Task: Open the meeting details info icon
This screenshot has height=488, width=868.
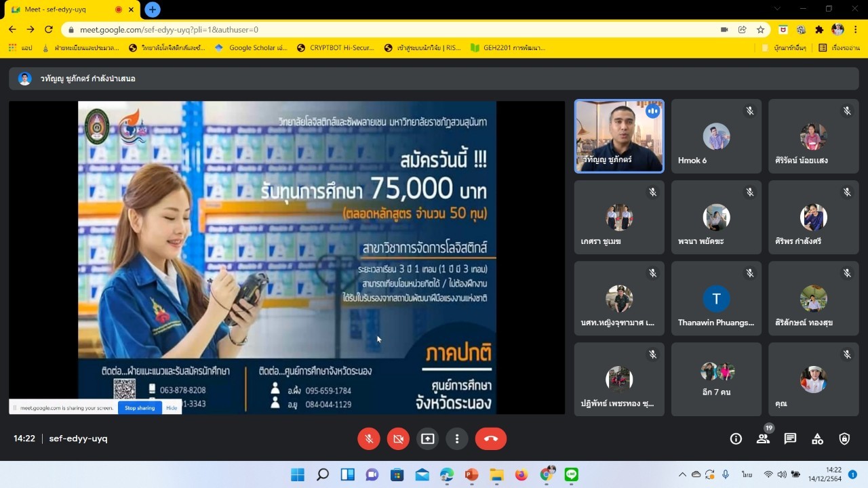Action: point(736,439)
